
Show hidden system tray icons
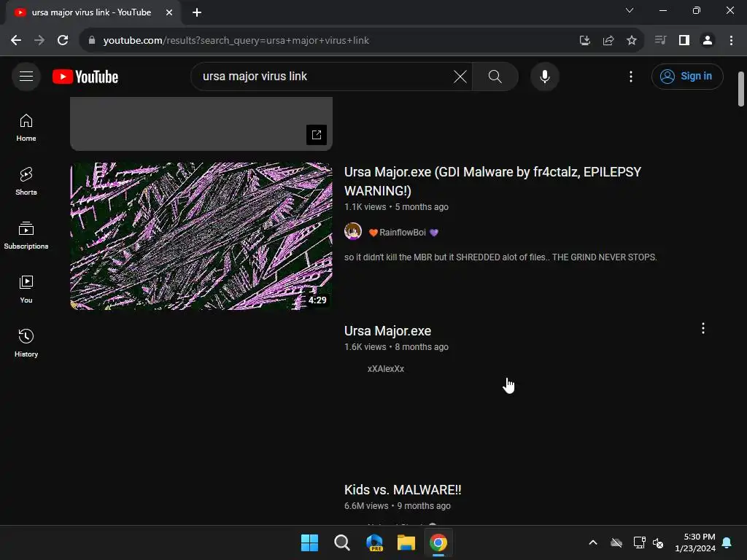[x=592, y=542]
